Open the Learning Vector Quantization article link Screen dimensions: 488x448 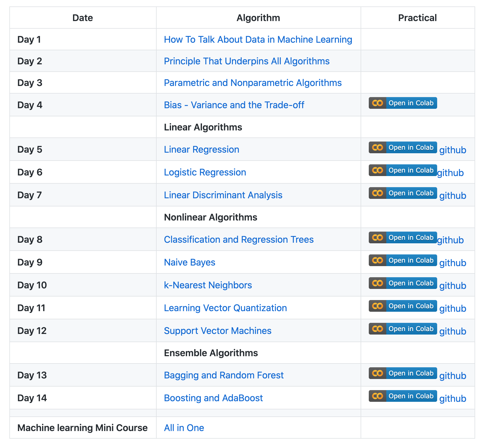[225, 308]
